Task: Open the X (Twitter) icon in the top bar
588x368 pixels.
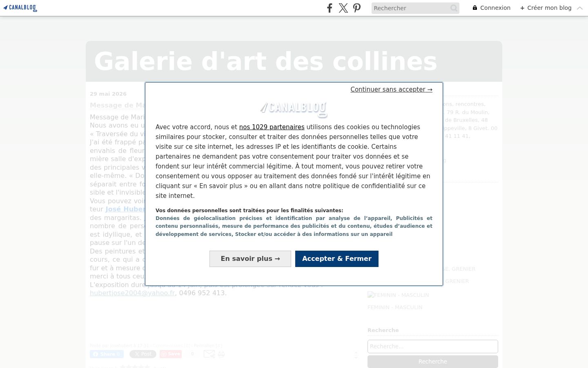Action: click(343, 8)
